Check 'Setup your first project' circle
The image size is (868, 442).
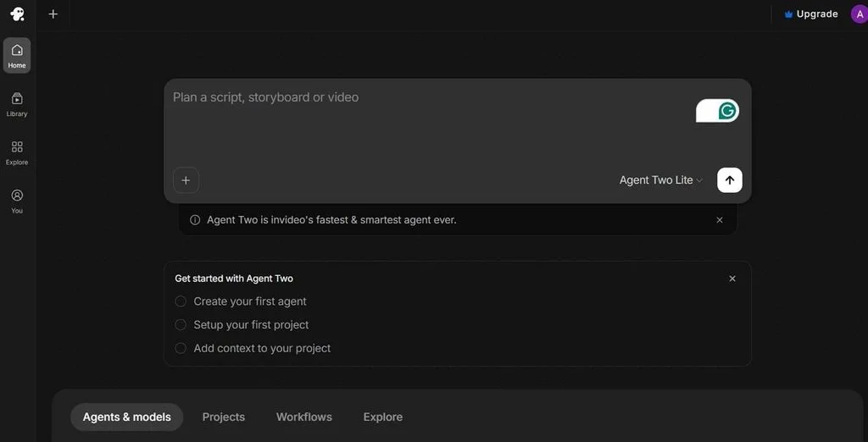[x=181, y=324]
